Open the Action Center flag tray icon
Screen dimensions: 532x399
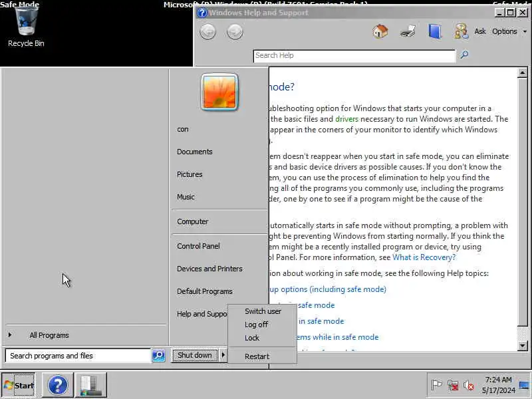pyautogui.click(x=436, y=385)
